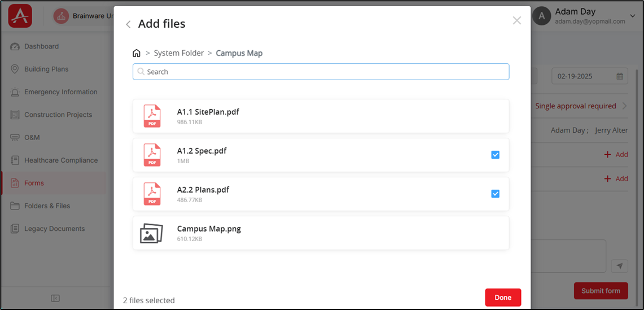644x310 pixels.
Task: Open Folders & Files in sidebar
Action: [47, 206]
